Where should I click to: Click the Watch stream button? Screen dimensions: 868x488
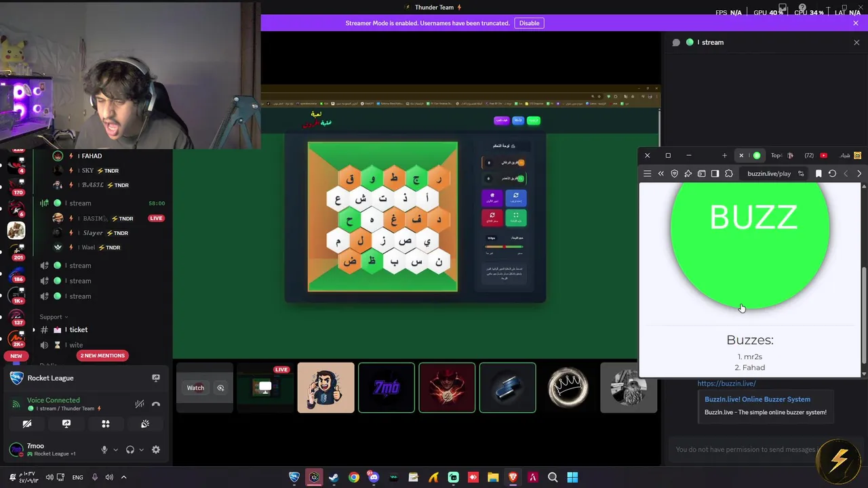195,388
